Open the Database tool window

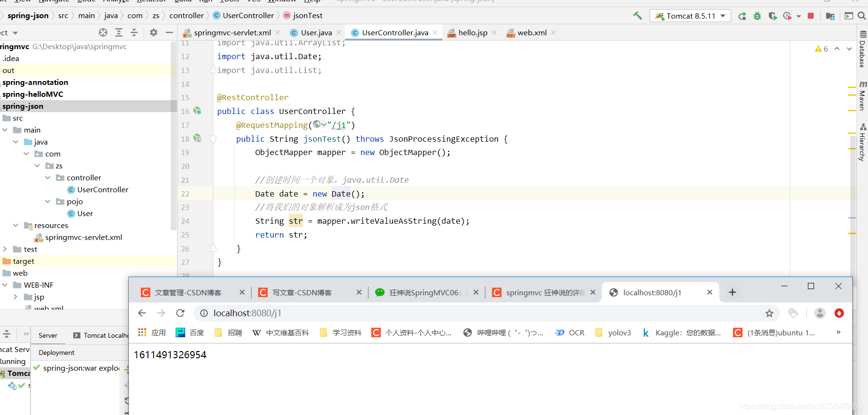click(862, 50)
